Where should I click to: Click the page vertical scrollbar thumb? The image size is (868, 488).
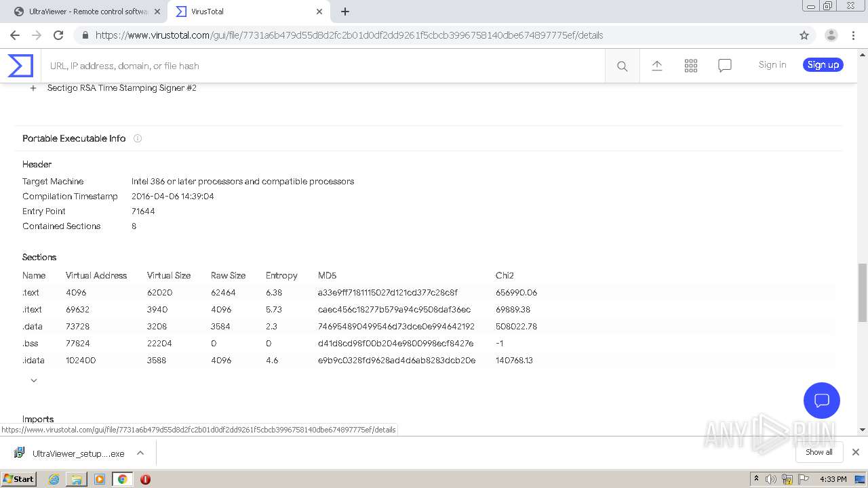863,293
